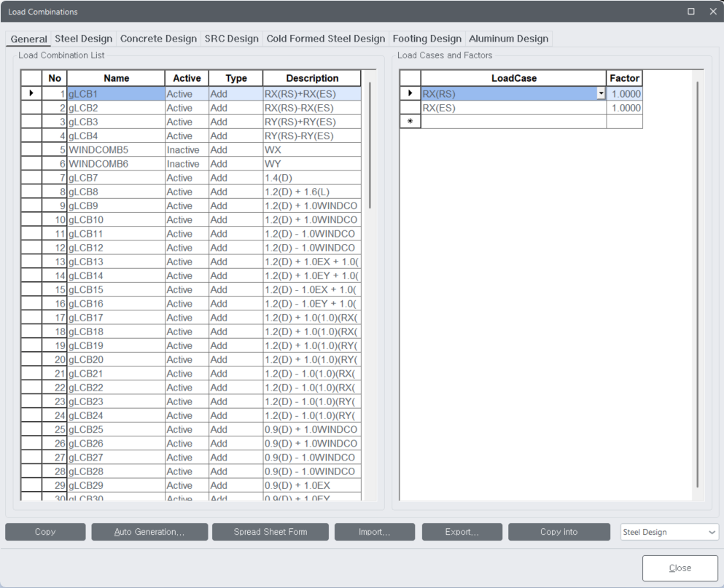The width and height of the screenshot is (724, 588).
Task: Close the Load Combinations dialog
Action: pyautogui.click(x=679, y=568)
